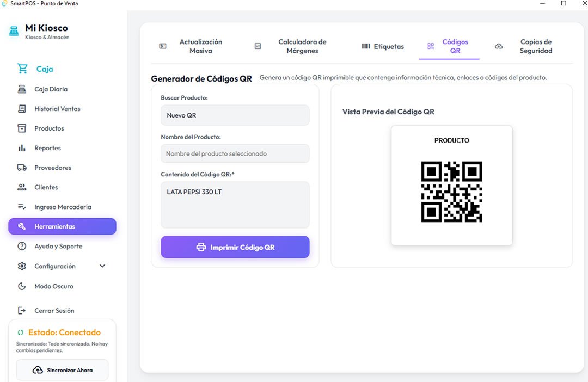Open Ayuda y Soporte question icon
This screenshot has width=588, height=382.
(x=22, y=246)
